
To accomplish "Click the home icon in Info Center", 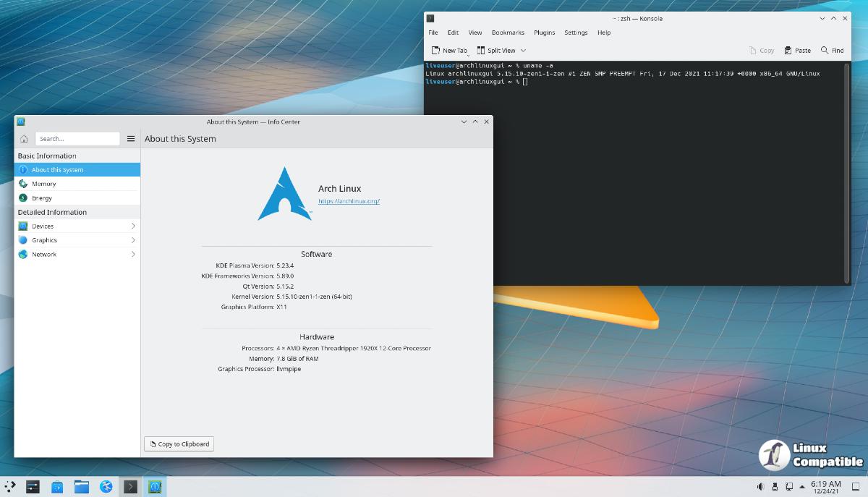I will coord(24,139).
